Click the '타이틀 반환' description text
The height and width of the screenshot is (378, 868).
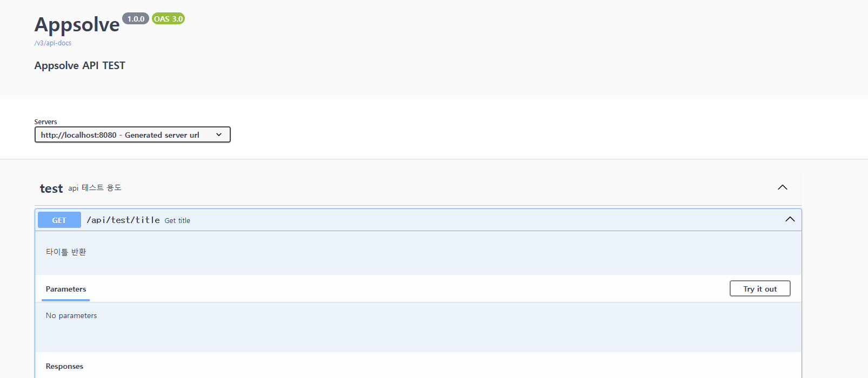(x=66, y=252)
